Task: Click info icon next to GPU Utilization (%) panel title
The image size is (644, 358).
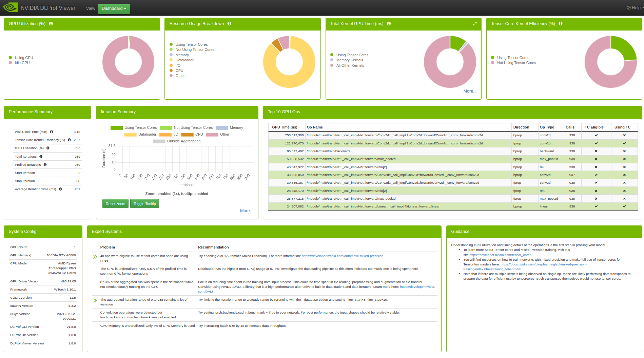Action: (x=51, y=24)
